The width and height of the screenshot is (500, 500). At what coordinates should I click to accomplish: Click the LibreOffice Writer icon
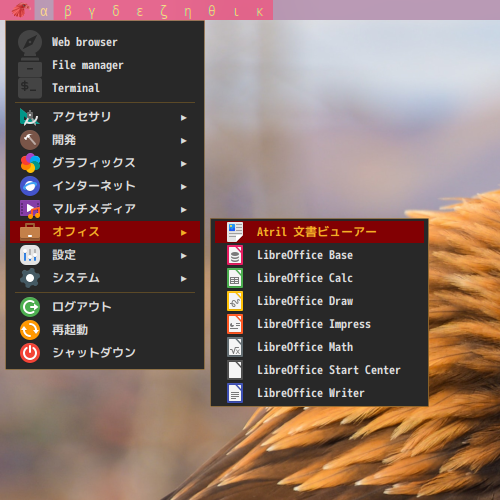coord(235,393)
